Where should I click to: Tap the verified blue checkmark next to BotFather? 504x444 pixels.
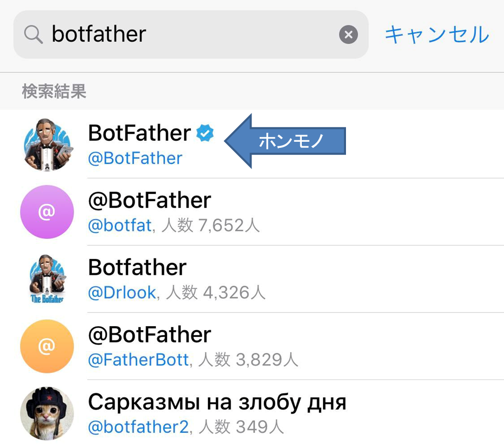point(205,133)
